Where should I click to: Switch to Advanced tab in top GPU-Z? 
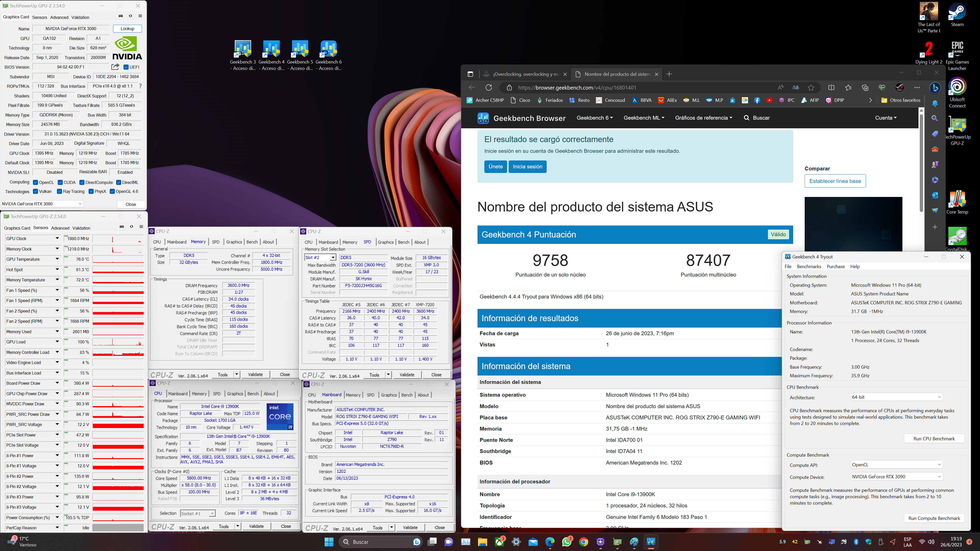(x=59, y=17)
